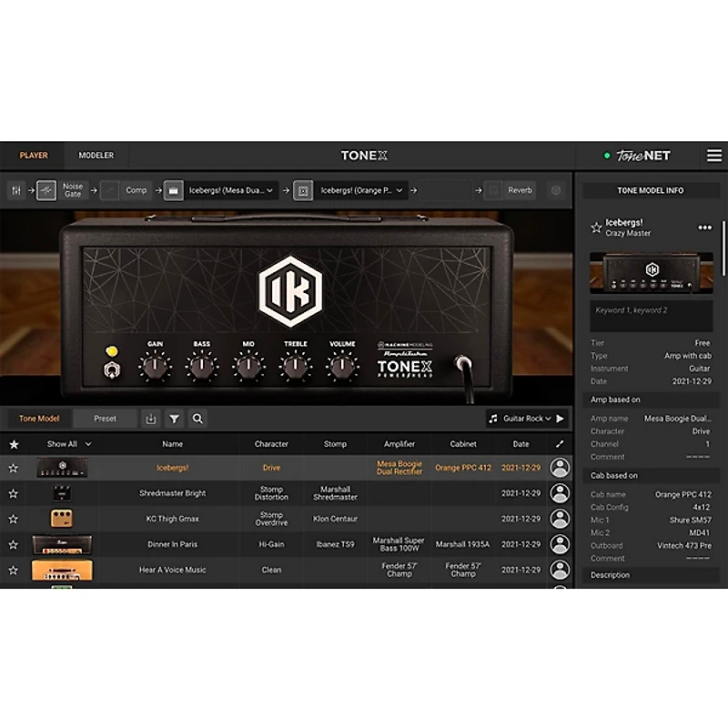Viewport: 728px width, 728px height.
Task: Switch to the MODELER tab
Action: (x=96, y=156)
